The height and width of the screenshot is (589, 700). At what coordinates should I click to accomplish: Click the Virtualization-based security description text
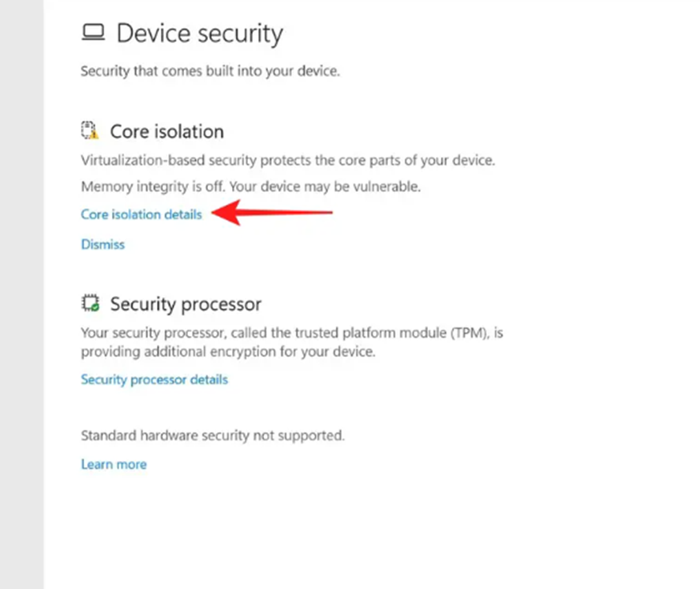coord(288,160)
